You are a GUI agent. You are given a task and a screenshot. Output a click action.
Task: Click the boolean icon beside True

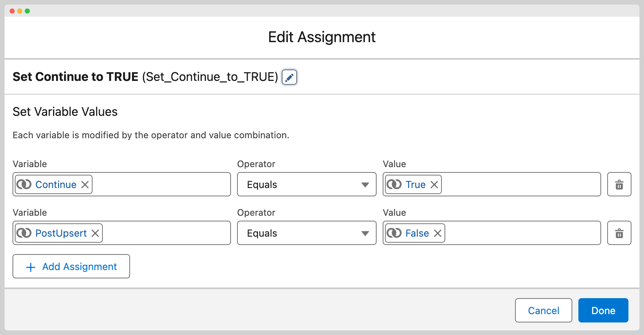pyautogui.click(x=394, y=185)
